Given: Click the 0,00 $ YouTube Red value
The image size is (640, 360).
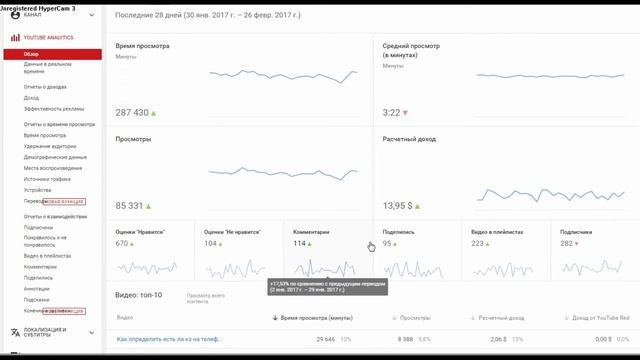Looking at the screenshot, I should [603, 339].
